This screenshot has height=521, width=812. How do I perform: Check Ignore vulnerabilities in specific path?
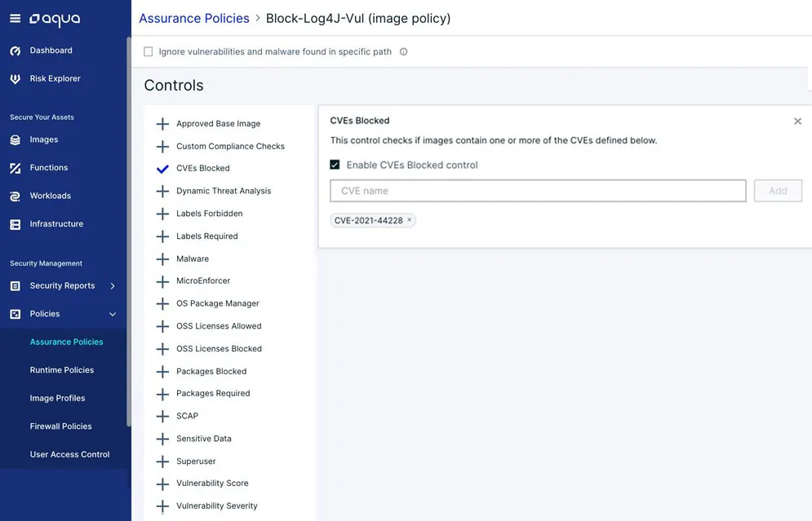pyautogui.click(x=148, y=51)
